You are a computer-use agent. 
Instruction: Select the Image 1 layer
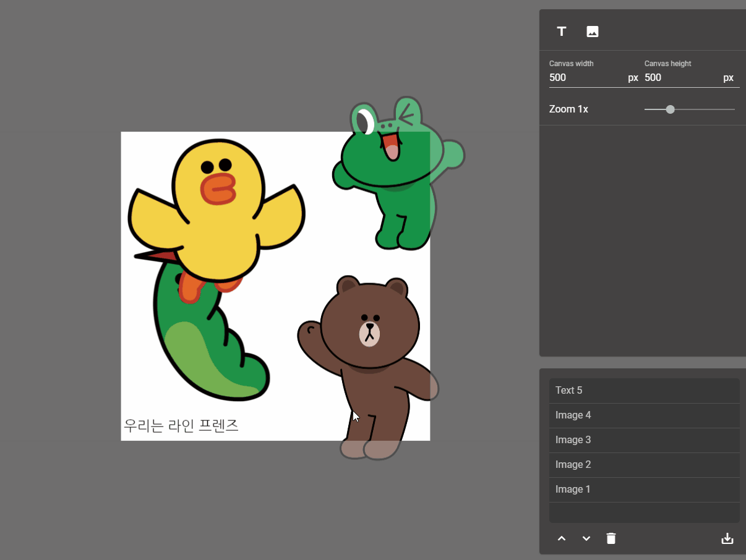[645, 490]
